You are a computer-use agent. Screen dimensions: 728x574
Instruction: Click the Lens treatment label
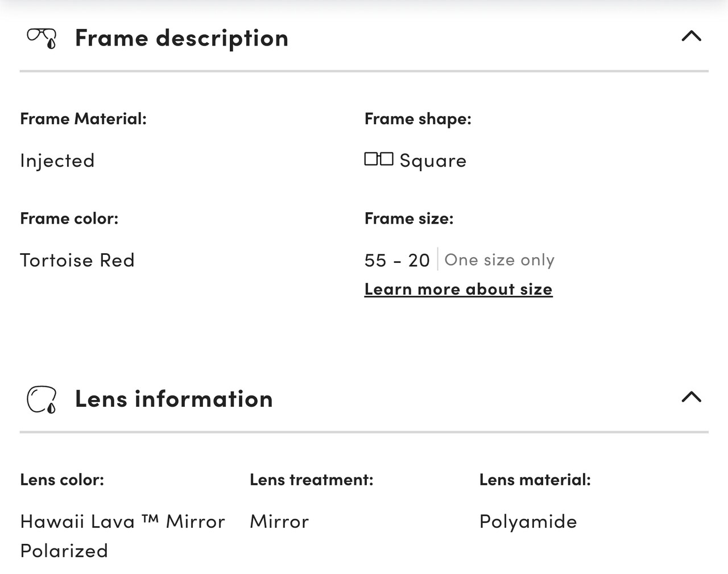(x=312, y=480)
